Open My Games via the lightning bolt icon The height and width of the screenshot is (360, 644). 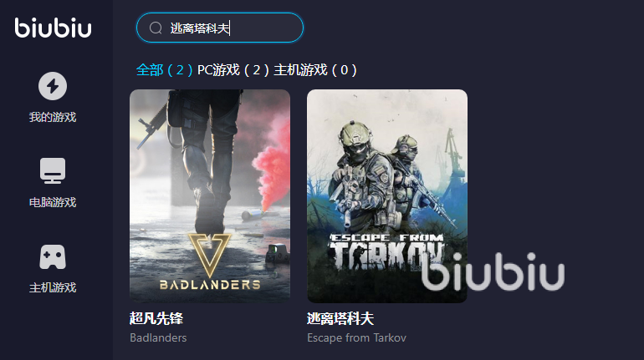53,86
